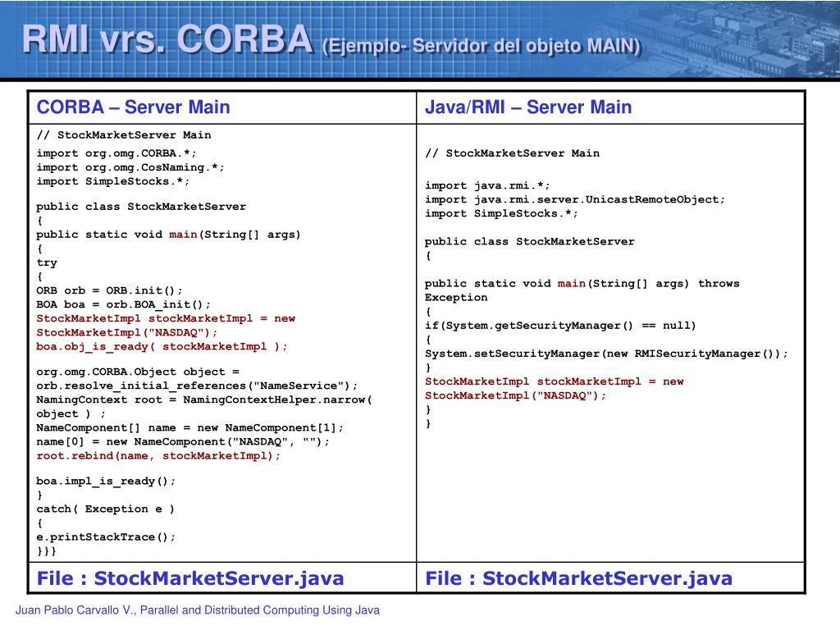Click the "CORBA – Server Main" column heading
840x630 pixels.
[x=134, y=107]
